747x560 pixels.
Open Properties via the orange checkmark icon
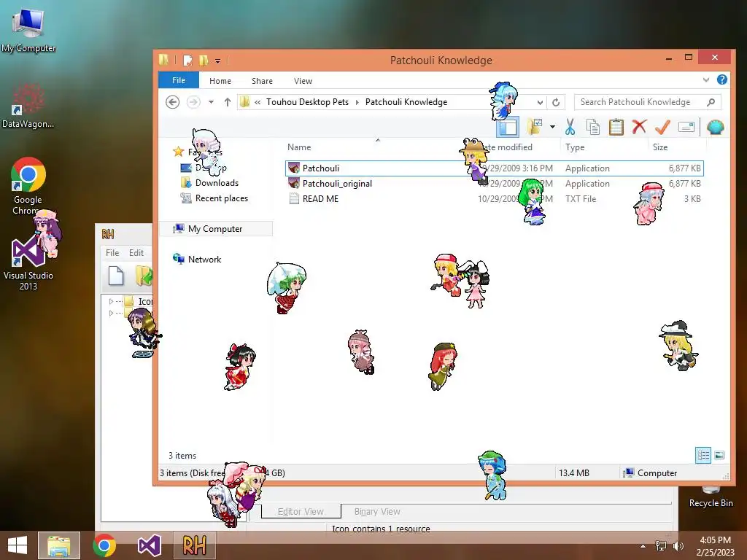pos(662,127)
